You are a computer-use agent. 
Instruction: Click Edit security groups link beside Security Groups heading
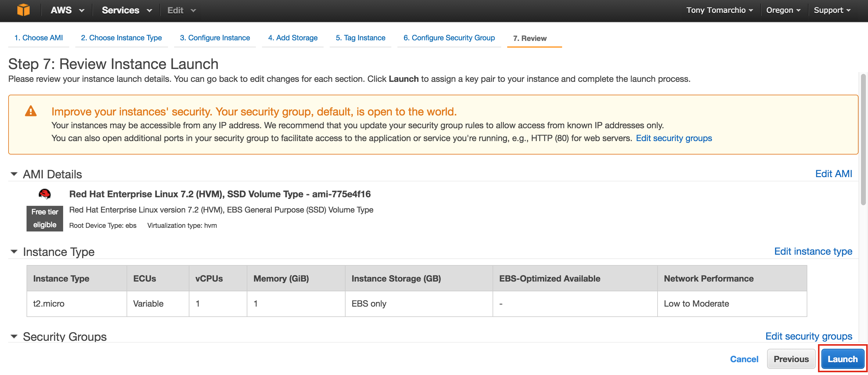point(809,336)
